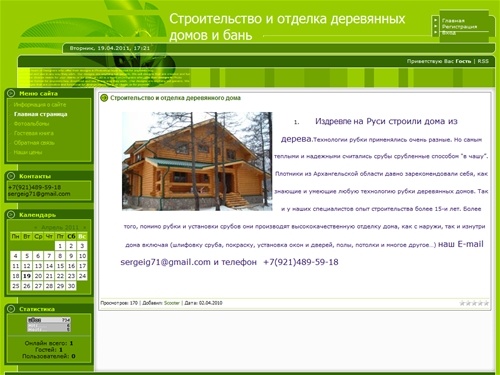Click the Просмотров: 170 view count

coord(119,303)
